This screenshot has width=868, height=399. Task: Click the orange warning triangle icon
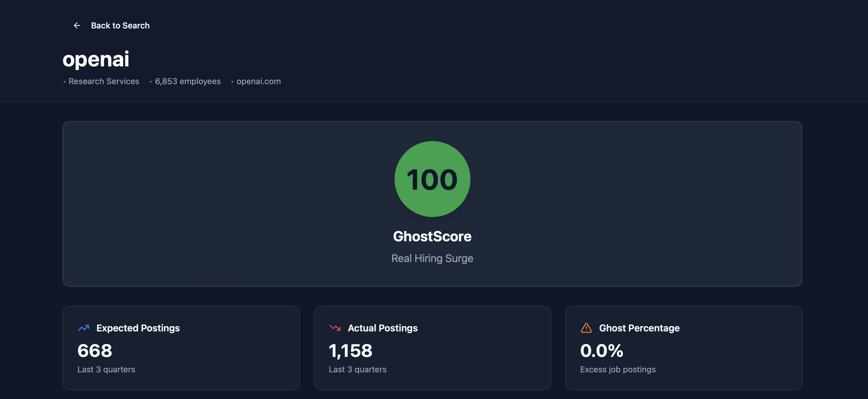586,328
